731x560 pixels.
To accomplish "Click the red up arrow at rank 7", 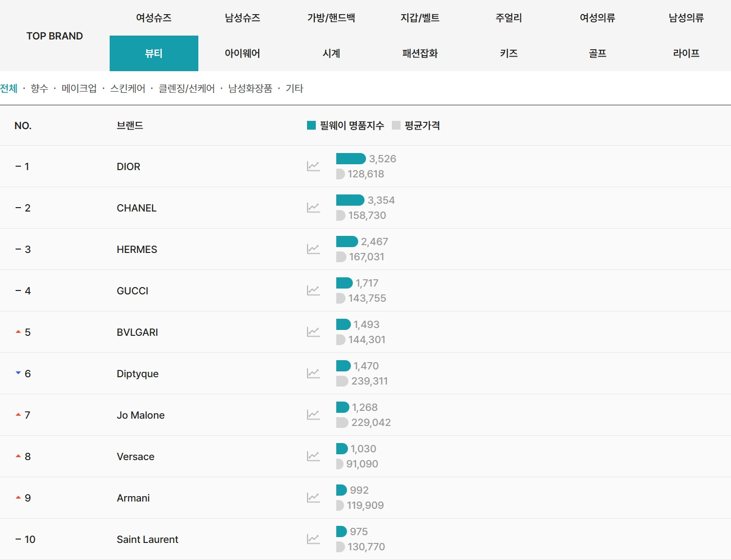I will click(18, 414).
